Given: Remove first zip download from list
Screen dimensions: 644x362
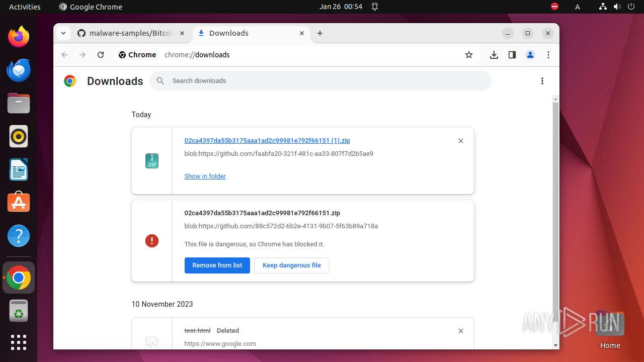Looking at the screenshot, I should [x=461, y=141].
